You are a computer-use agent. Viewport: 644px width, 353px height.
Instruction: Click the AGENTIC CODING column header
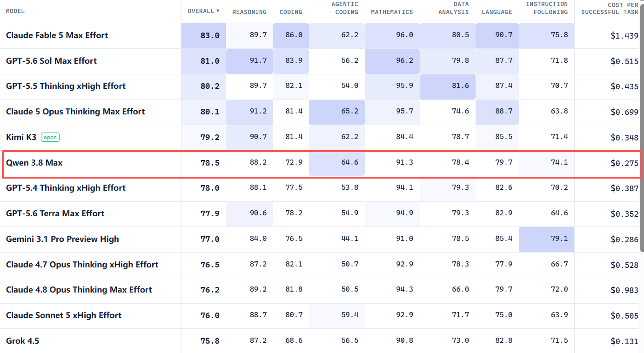(x=345, y=8)
